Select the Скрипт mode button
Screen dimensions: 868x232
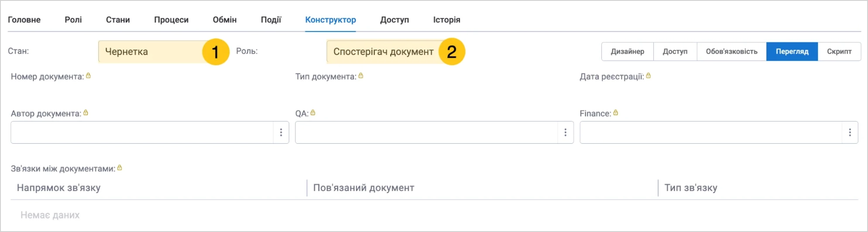839,52
